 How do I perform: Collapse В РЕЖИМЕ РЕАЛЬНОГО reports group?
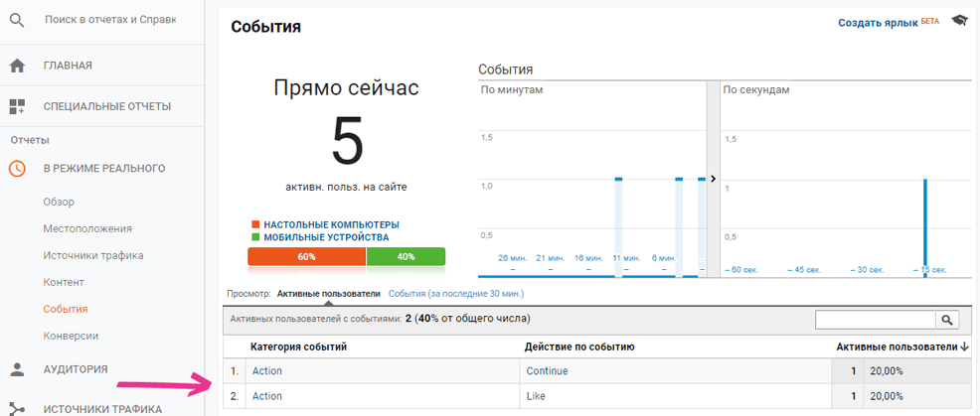point(104,168)
